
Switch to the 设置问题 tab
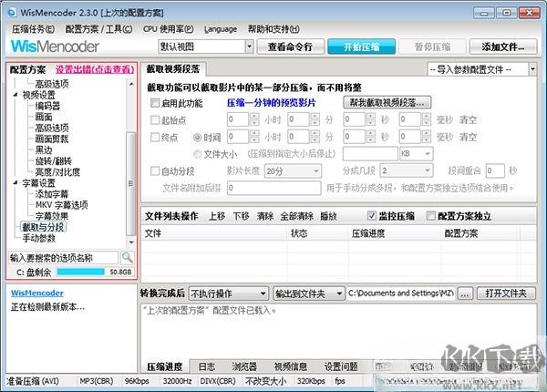(x=341, y=366)
